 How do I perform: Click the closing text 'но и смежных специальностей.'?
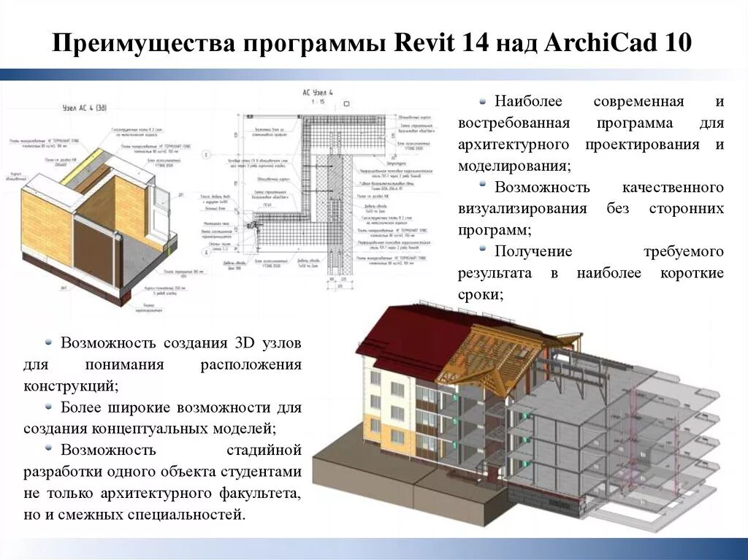coord(134,515)
